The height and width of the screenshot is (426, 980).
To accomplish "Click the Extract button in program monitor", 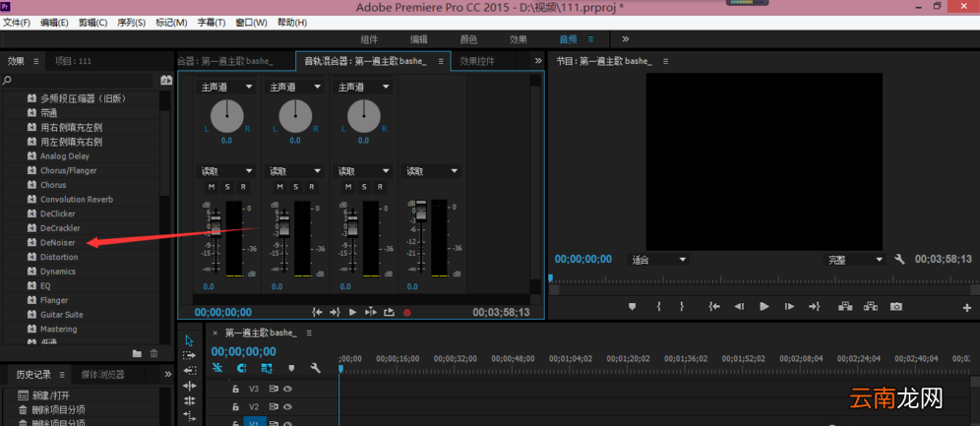I will [871, 306].
